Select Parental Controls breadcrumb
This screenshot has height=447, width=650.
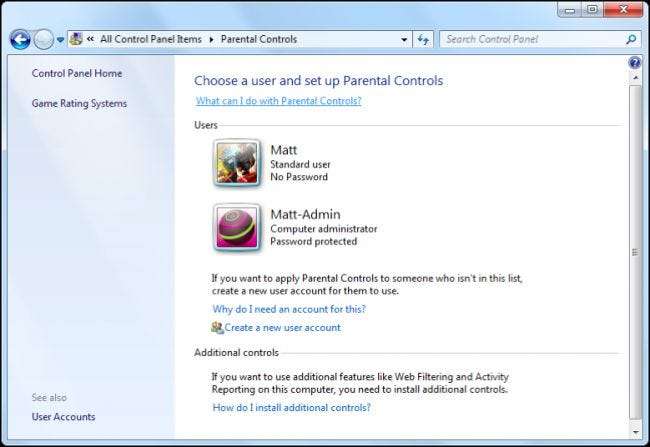(259, 39)
